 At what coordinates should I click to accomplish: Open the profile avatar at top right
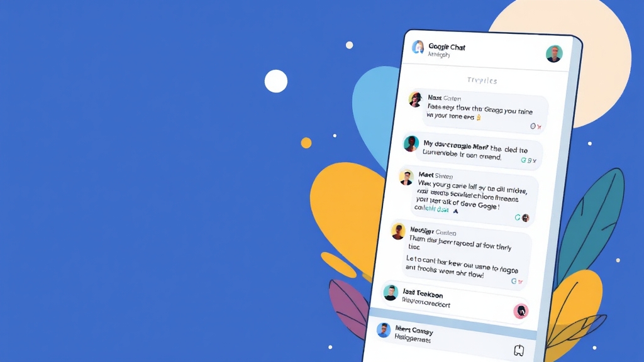[x=554, y=54]
